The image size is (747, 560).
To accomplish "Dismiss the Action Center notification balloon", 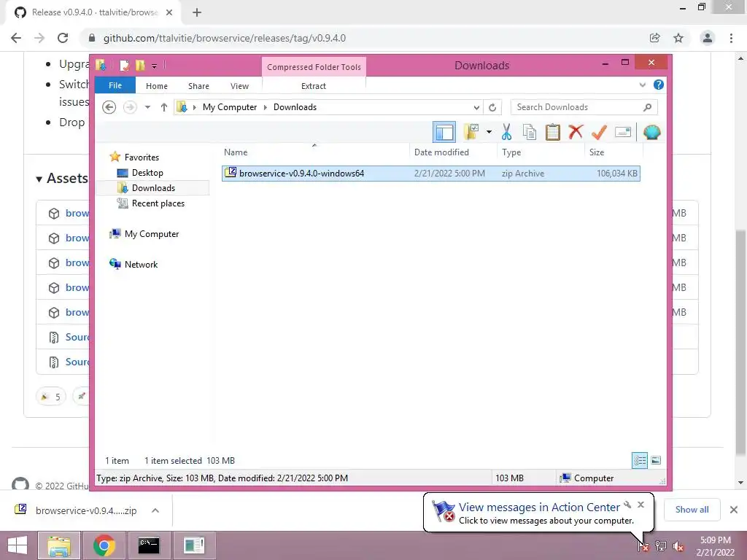I will click(640, 505).
